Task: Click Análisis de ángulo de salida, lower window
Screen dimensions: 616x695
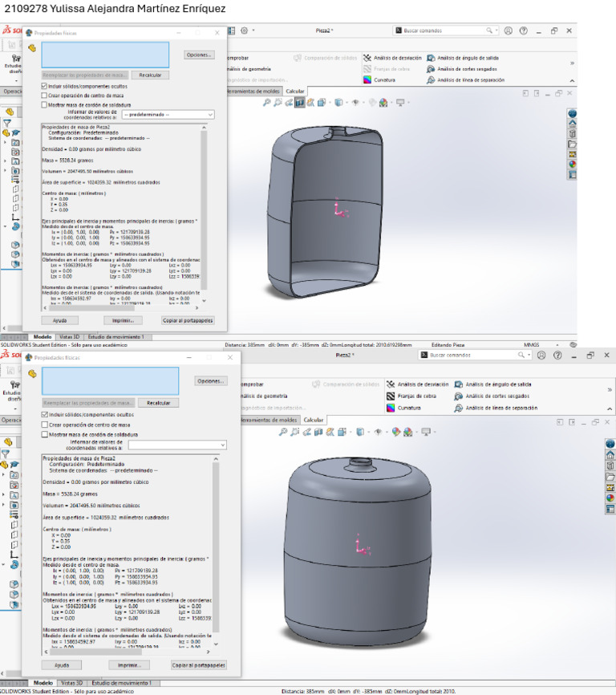Action: click(497, 384)
